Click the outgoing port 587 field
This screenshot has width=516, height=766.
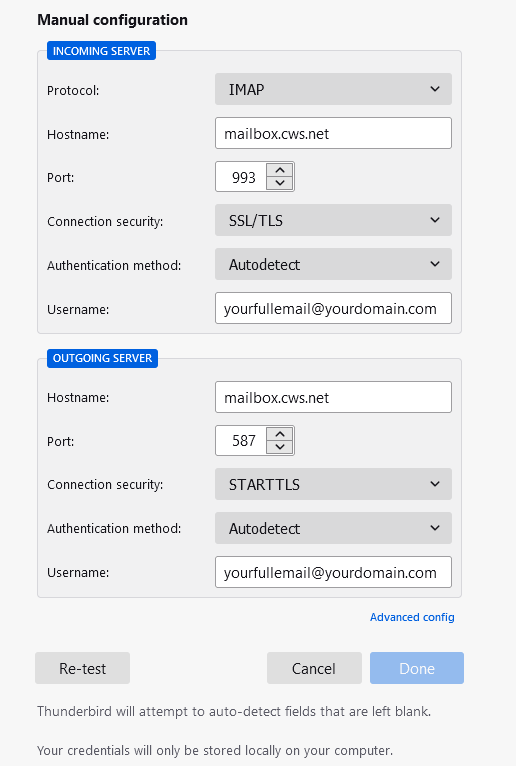[x=241, y=441]
